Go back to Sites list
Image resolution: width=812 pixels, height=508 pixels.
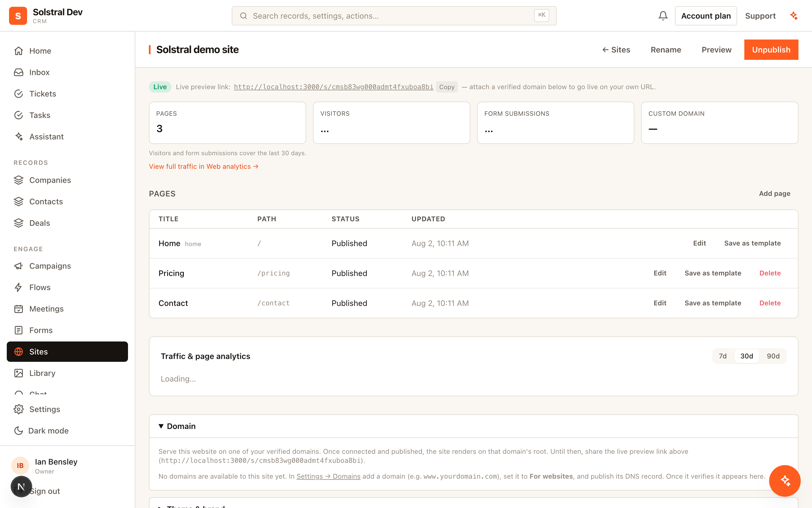point(616,50)
